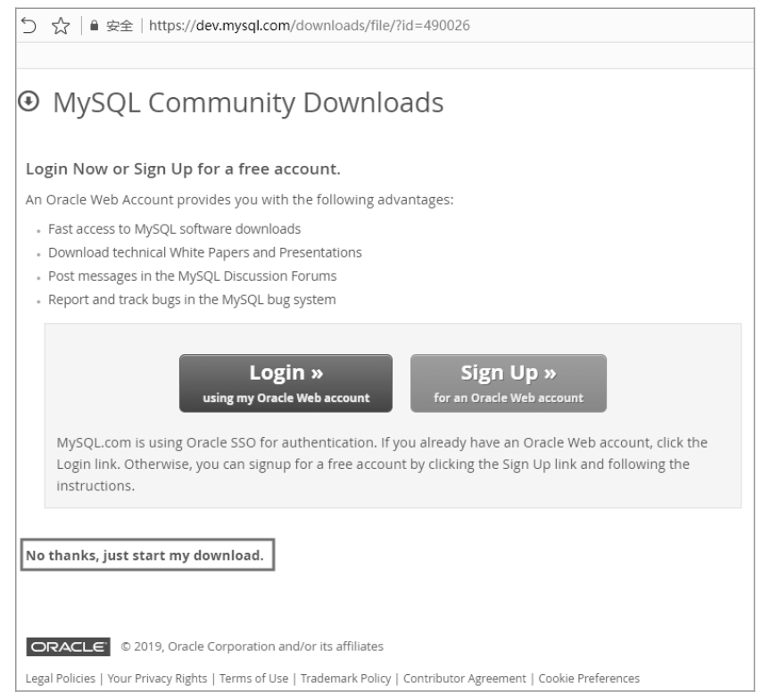Click the 安全 security label

click(120, 26)
